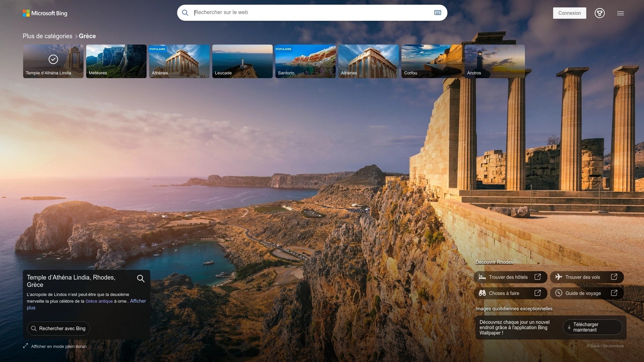Click the Trouver des vols button
The image size is (644, 362).
click(x=586, y=277)
